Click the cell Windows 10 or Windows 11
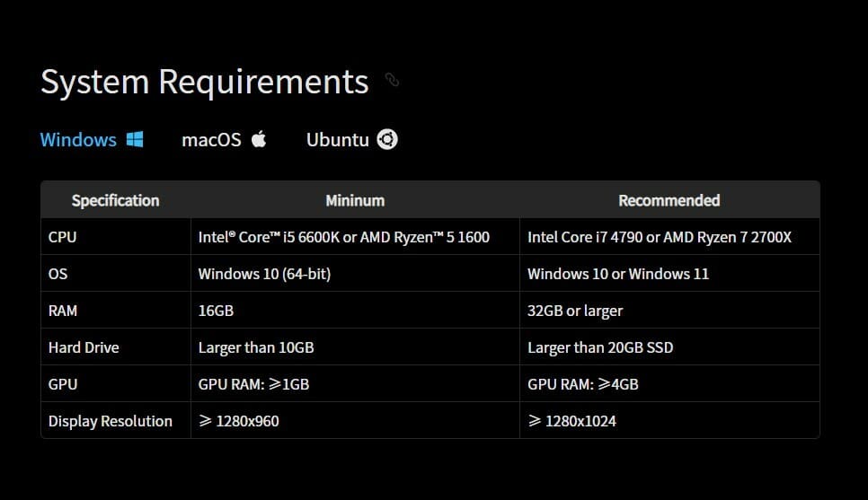 (x=669, y=274)
